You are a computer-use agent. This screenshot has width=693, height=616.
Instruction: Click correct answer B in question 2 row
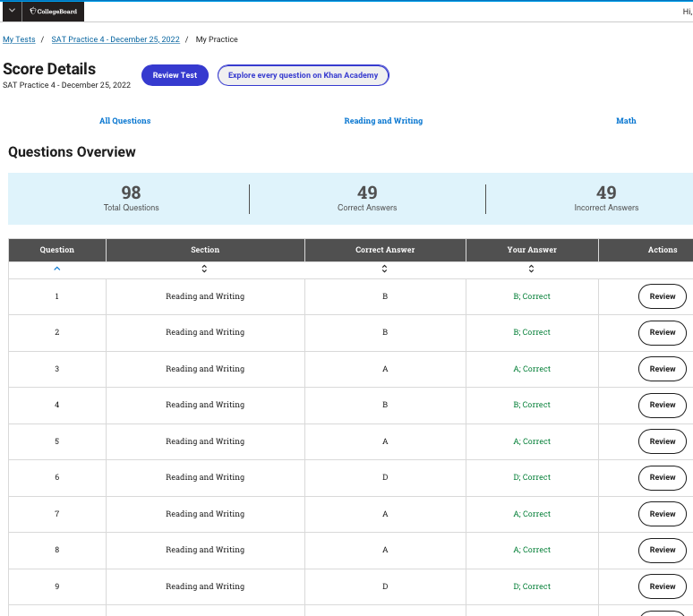[x=385, y=332]
